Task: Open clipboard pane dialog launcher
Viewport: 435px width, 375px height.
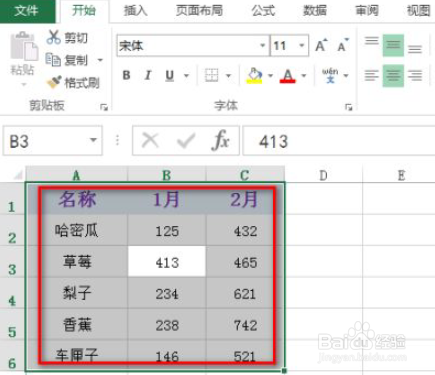Action: (104, 107)
